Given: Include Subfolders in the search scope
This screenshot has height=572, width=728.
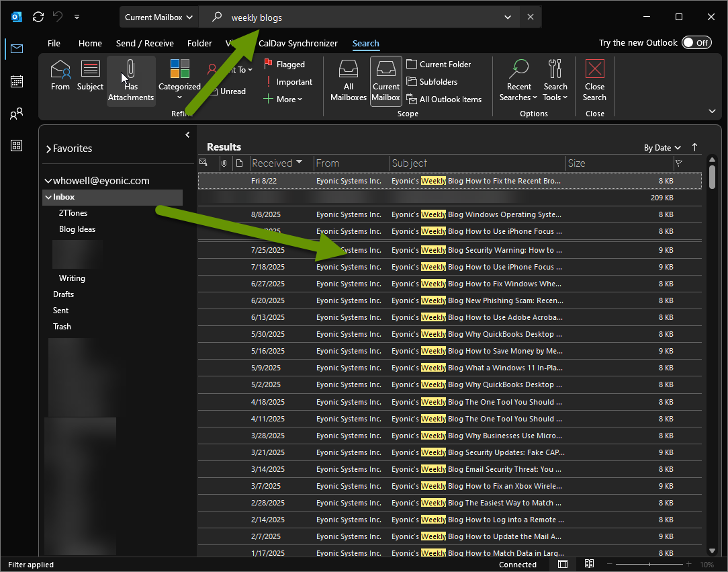Looking at the screenshot, I should pos(433,82).
